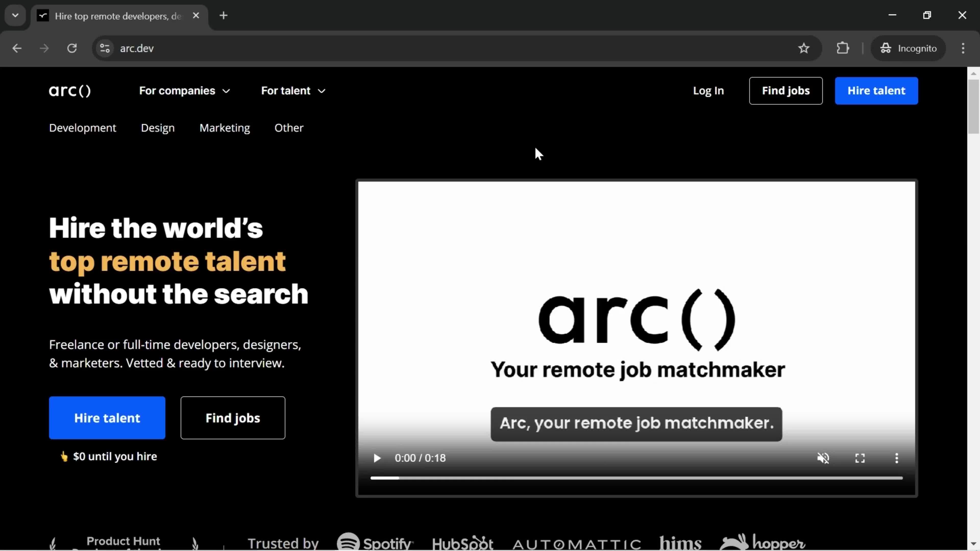Click Find jobs button below hero text
980x551 pixels.
tap(233, 418)
